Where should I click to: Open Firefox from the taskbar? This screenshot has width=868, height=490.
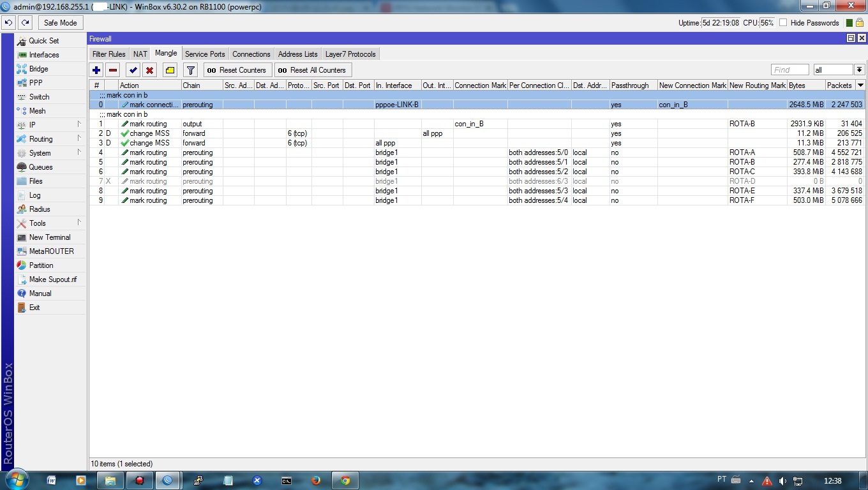click(x=316, y=480)
